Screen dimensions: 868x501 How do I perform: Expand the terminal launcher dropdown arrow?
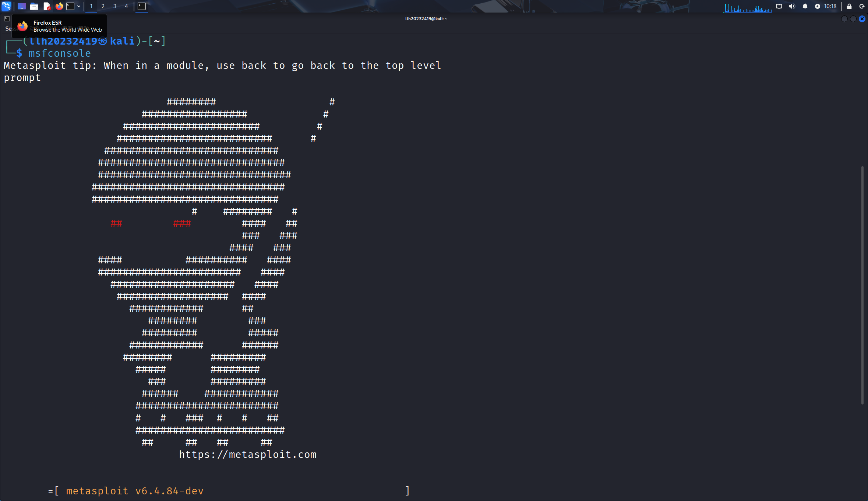coord(79,6)
